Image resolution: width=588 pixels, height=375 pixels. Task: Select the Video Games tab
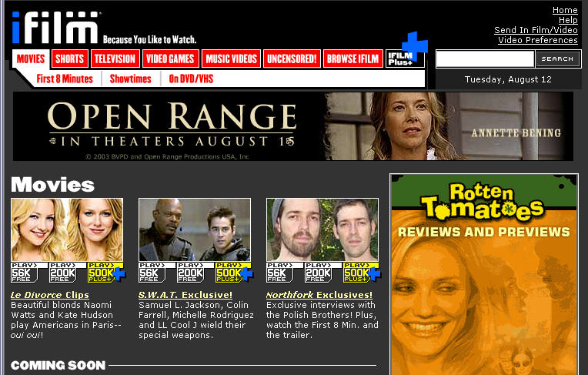(x=171, y=59)
